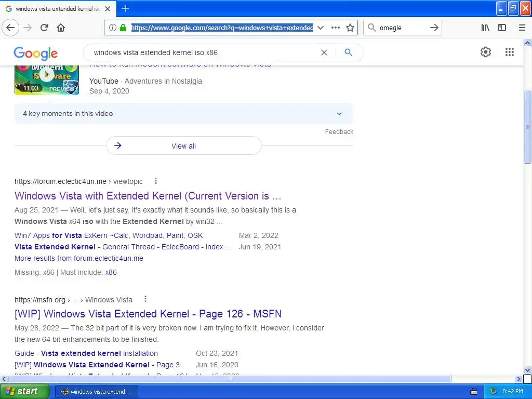The height and width of the screenshot is (399, 532).
Task: Run search with the magnifier button
Action: click(x=349, y=52)
